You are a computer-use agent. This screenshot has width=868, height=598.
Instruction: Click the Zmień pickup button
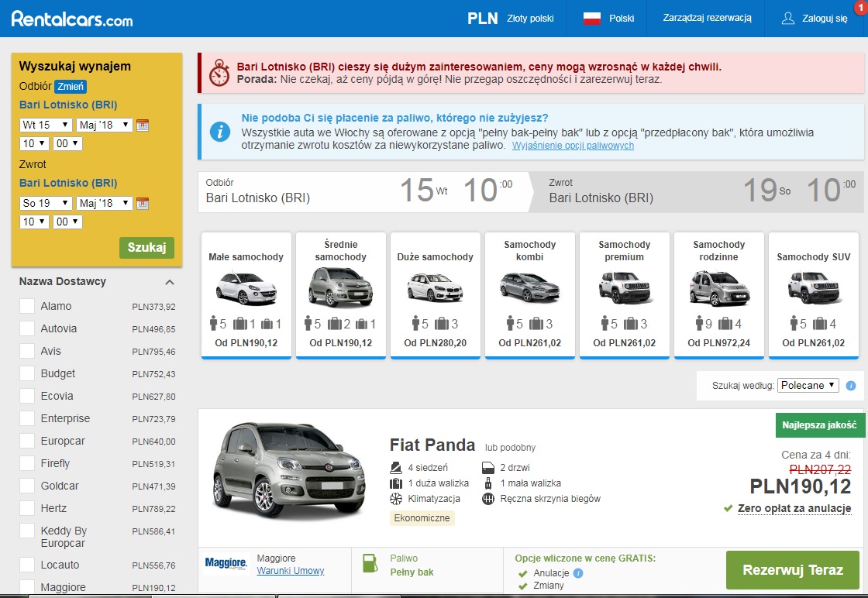pos(71,86)
